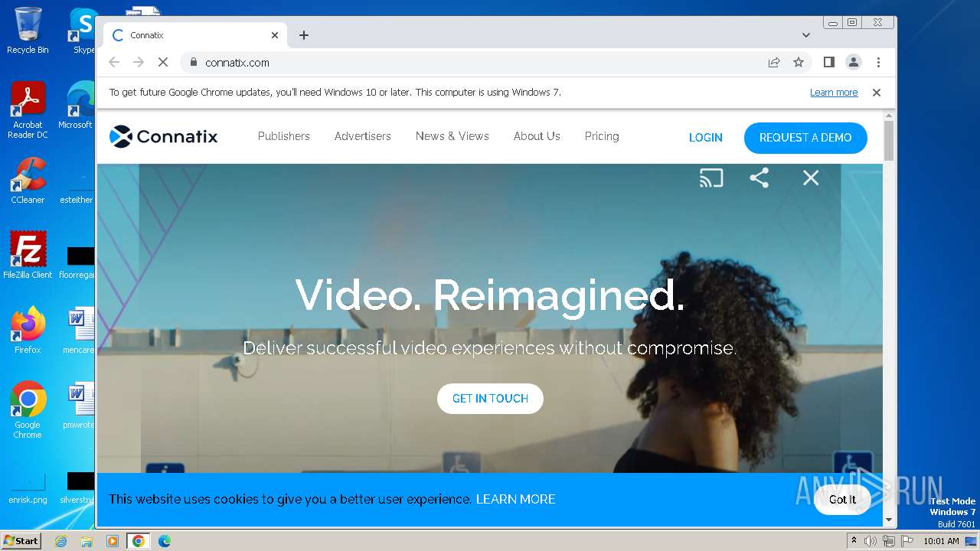The image size is (980, 551).
Task: Open the Advertisers menu
Action: point(363,136)
